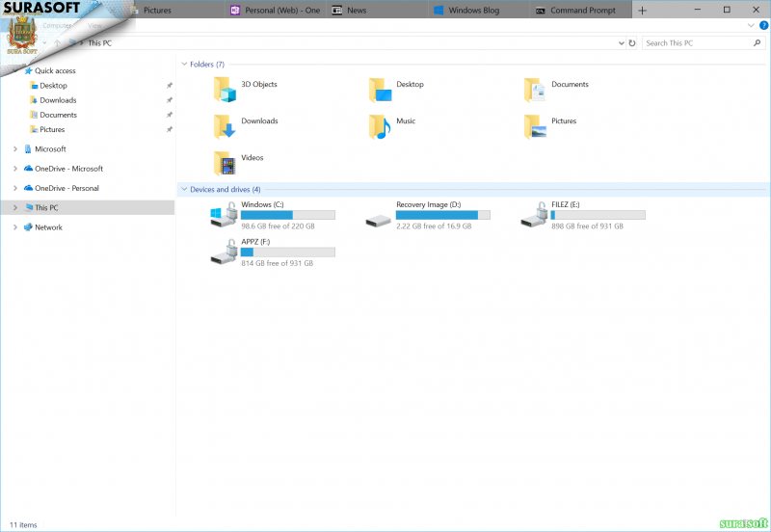Click the Windows (C:) storage usage bar
The height and width of the screenshot is (532, 771).
click(288, 215)
